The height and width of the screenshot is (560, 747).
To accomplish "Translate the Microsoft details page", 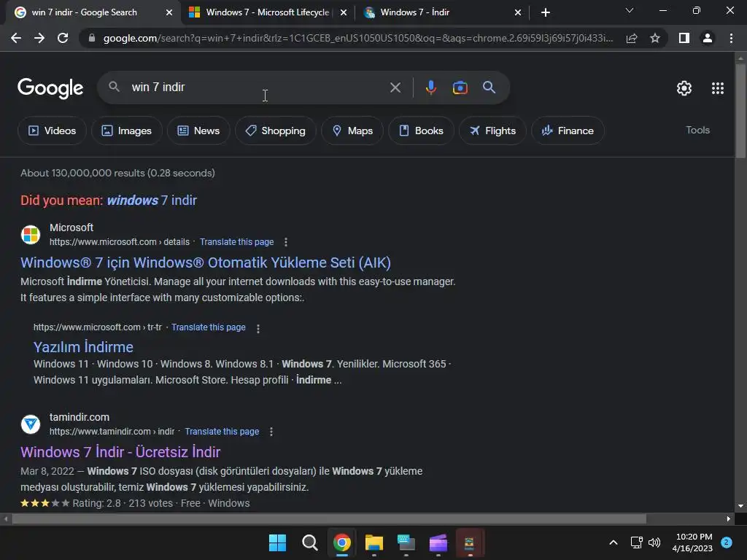I will 237,242.
